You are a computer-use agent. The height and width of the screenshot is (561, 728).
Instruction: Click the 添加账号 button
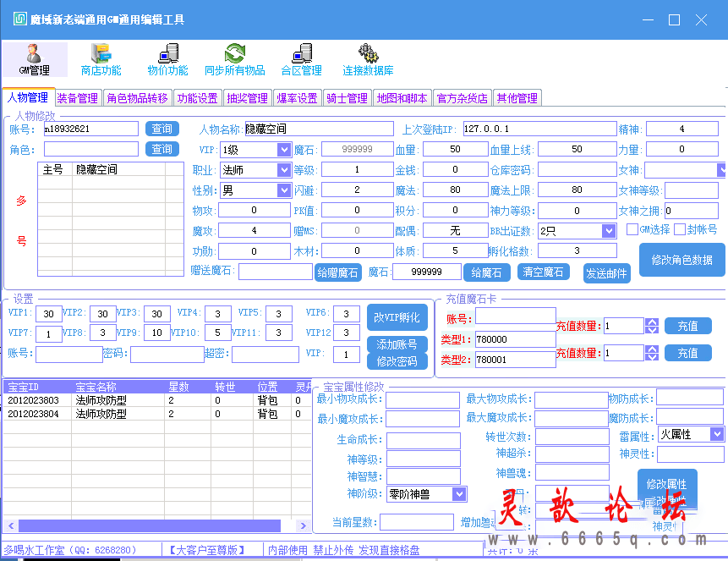tap(397, 344)
